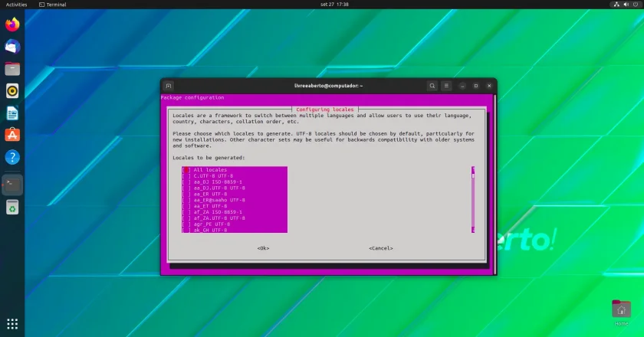Show all applications grid
The height and width of the screenshot is (337, 644).
pyautogui.click(x=12, y=324)
